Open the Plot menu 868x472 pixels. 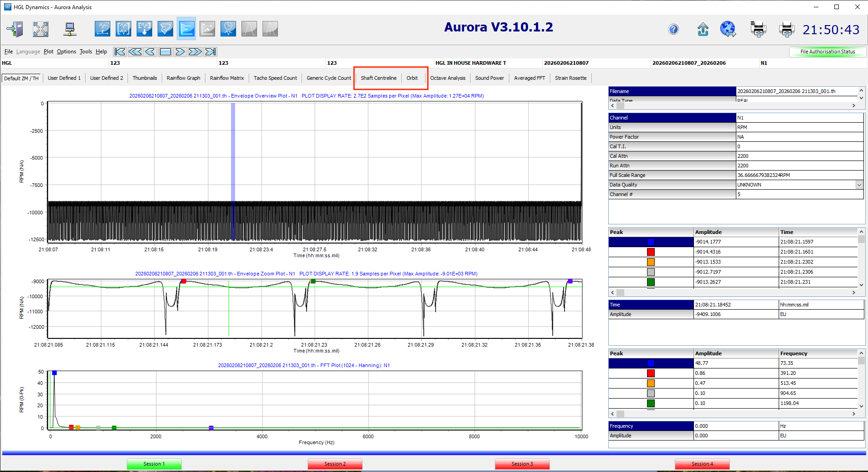tap(48, 52)
